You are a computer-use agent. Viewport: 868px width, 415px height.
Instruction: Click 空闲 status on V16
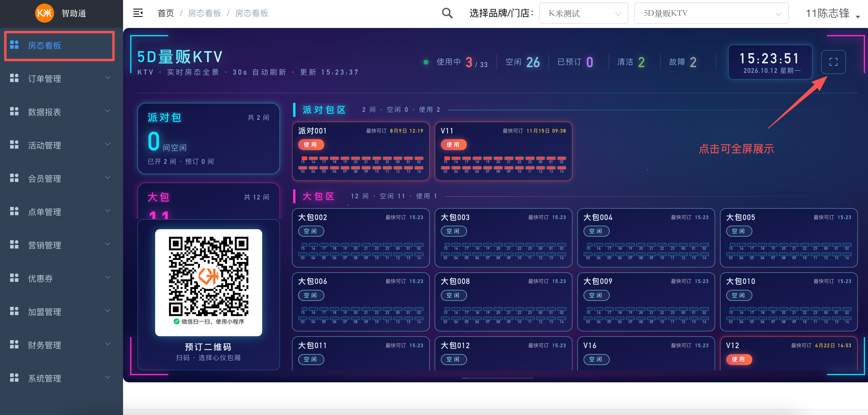coord(596,359)
